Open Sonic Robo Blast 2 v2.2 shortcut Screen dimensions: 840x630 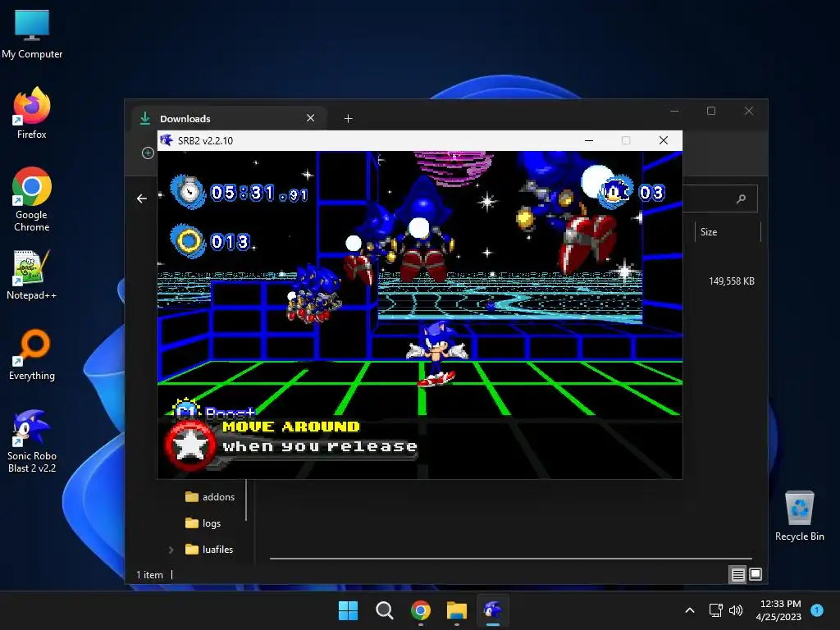point(32,441)
